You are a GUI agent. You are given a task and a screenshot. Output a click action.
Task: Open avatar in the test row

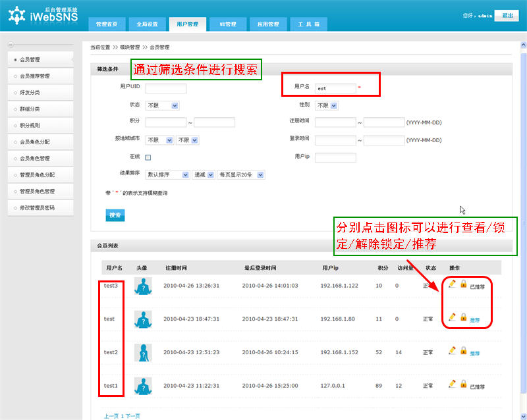click(x=143, y=319)
